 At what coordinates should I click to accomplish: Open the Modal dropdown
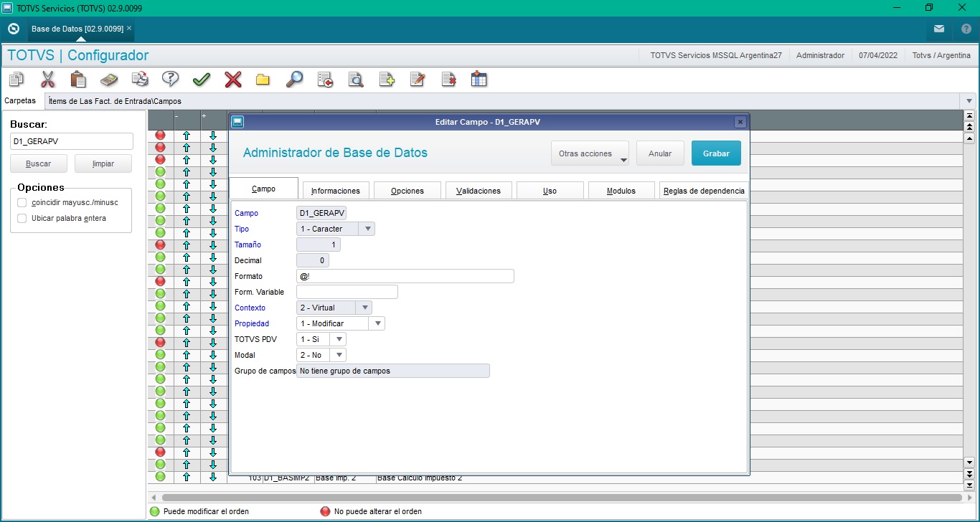pos(339,355)
